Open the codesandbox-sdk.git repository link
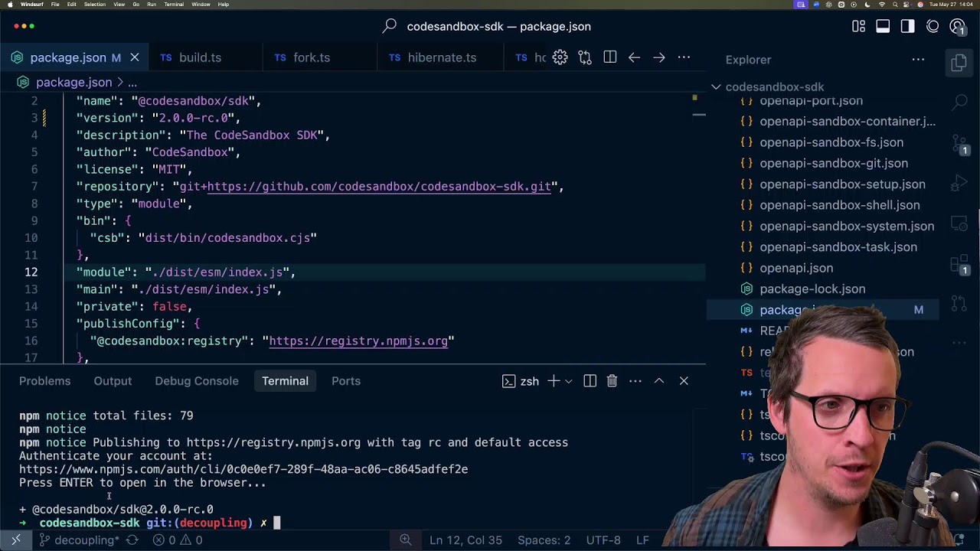This screenshot has height=551, width=980. pos(379,187)
